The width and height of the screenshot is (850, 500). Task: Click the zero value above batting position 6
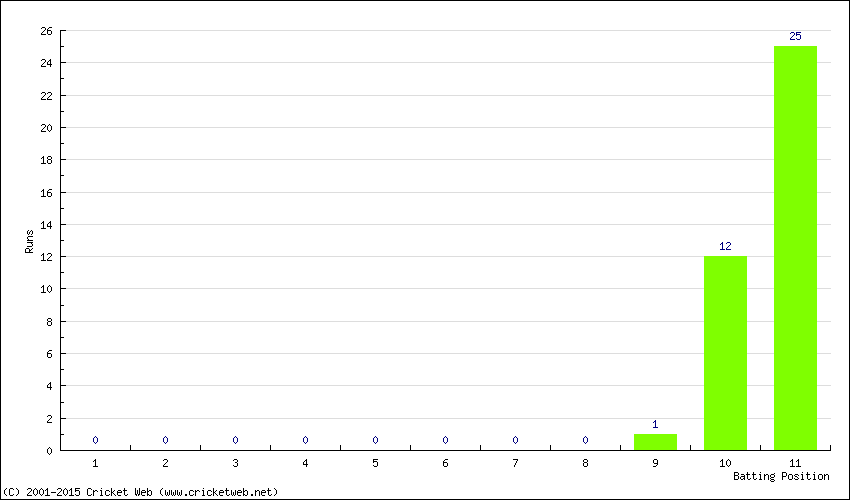(445, 440)
